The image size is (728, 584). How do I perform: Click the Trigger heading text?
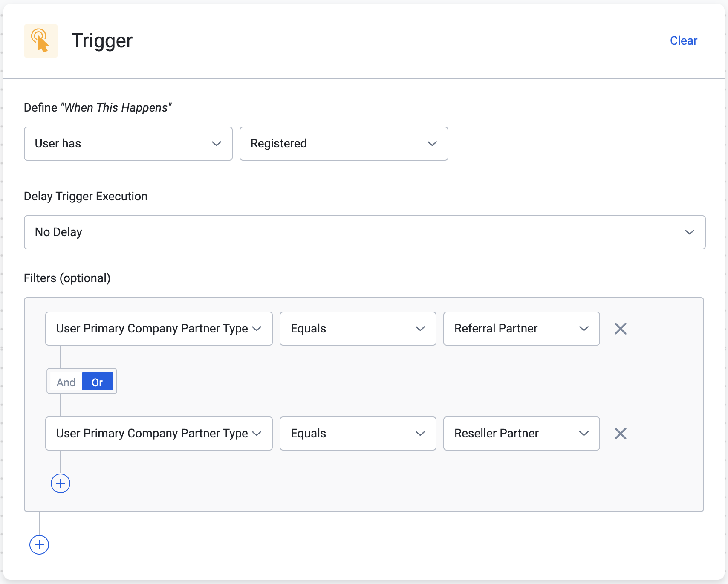[x=102, y=41]
